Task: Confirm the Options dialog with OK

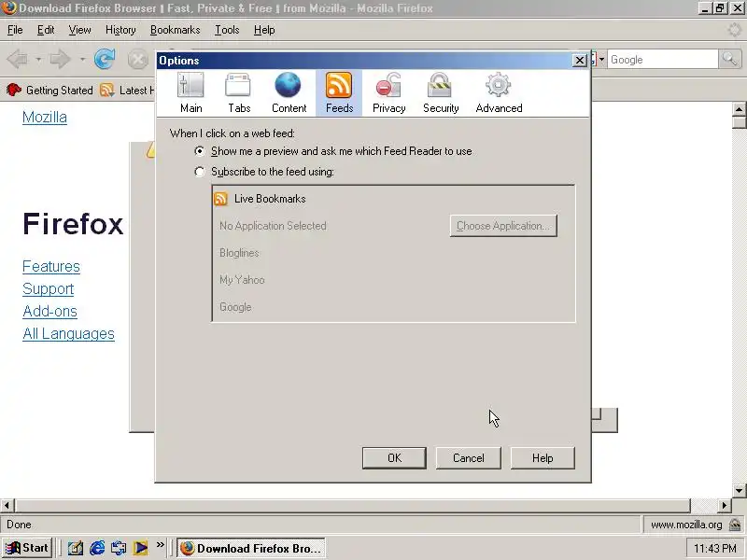Action: click(x=394, y=458)
